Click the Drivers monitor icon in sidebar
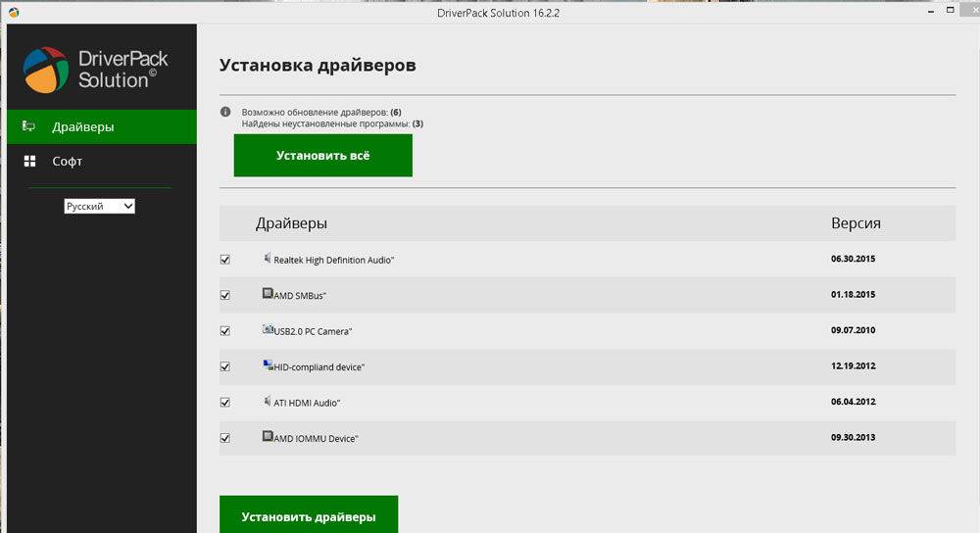Viewport: 980px width, 533px height. tap(28, 126)
